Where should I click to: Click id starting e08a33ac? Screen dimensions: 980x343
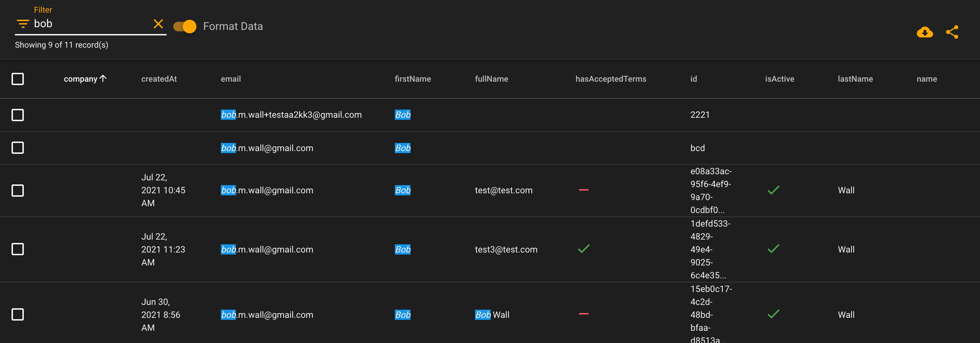coord(711,191)
